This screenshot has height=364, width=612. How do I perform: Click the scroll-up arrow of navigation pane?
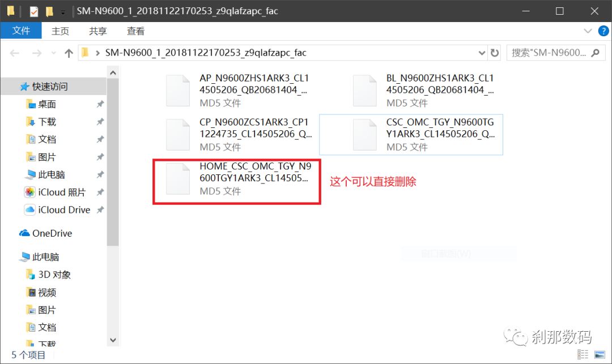pos(113,73)
